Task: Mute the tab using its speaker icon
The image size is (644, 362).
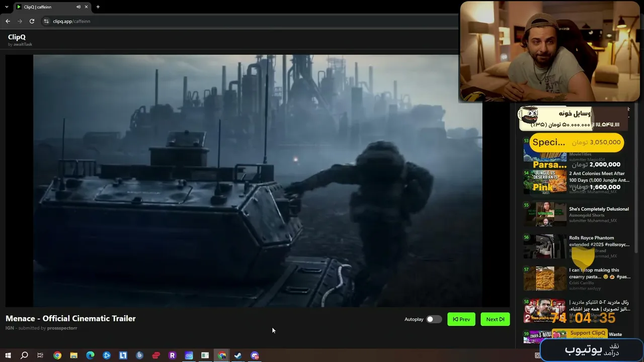Action: pos(78,7)
